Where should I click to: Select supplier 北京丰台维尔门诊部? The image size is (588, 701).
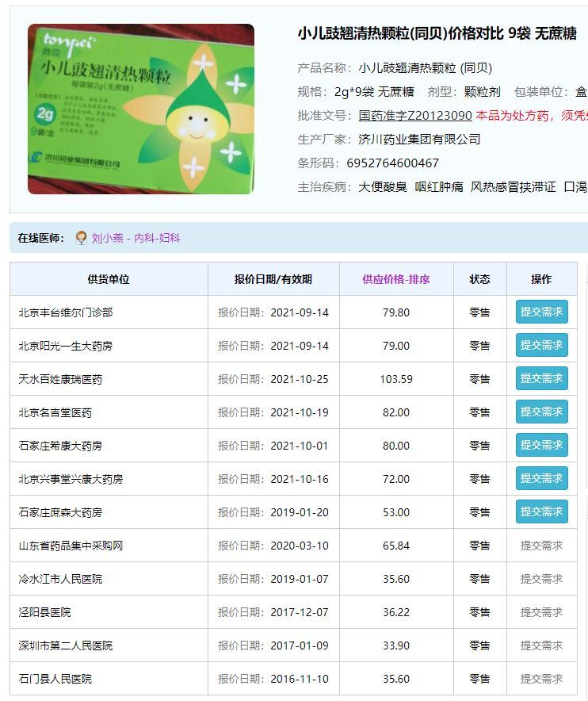(66, 312)
